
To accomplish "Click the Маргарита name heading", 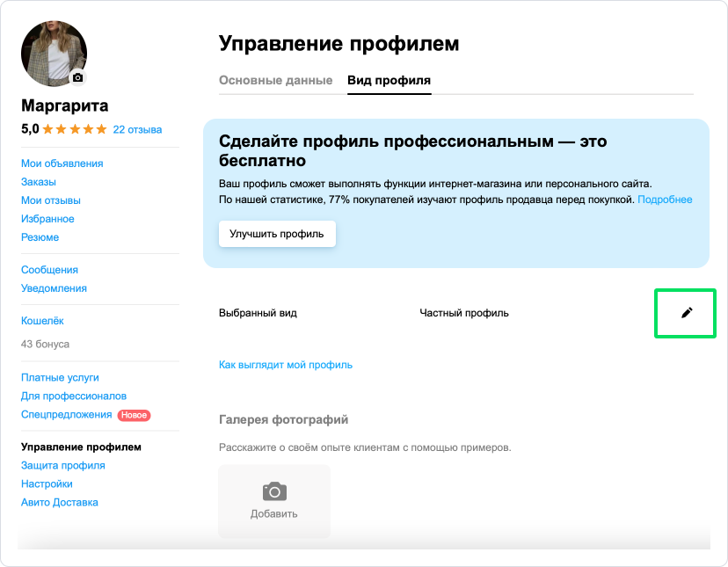I will click(64, 105).
